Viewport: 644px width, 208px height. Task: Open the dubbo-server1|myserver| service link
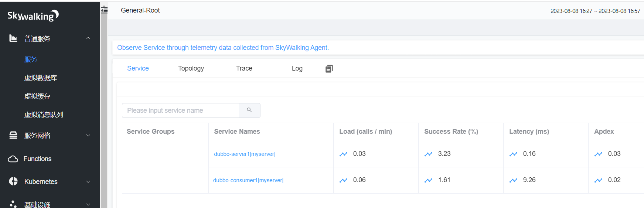pyautogui.click(x=245, y=154)
